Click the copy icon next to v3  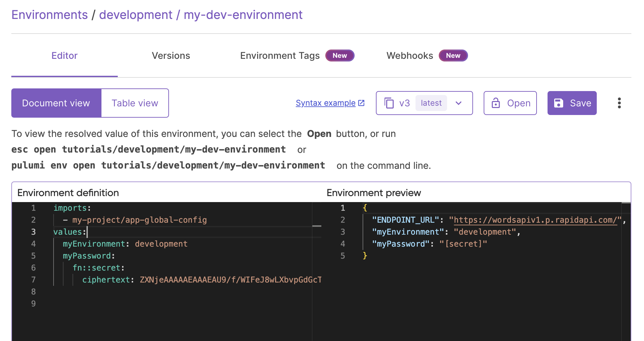389,103
